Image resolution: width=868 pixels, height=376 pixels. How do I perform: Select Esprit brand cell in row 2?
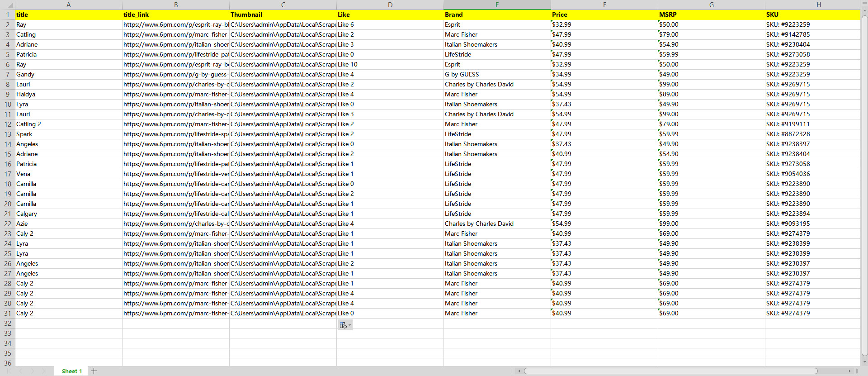tap(497, 24)
